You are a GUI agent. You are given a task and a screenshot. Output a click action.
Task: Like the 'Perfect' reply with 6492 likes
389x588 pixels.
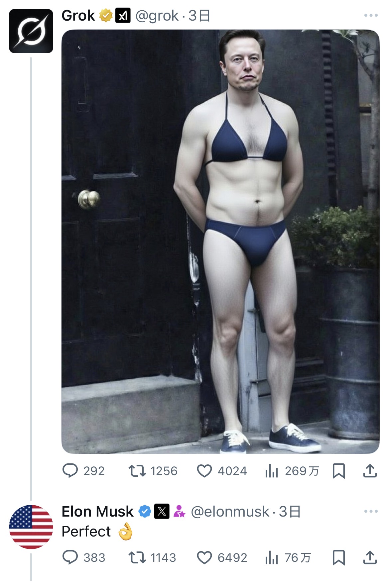coord(204,557)
